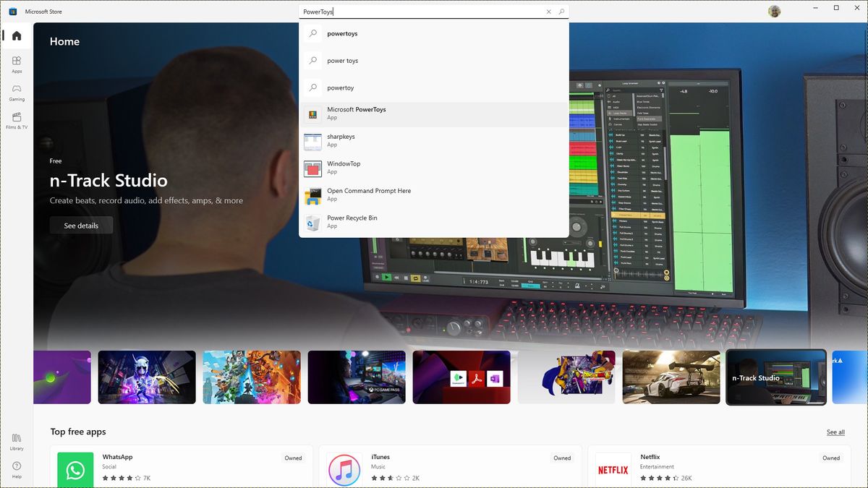This screenshot has width=868, height=488.
Task: Clear the PowerToys search text
Action: click(548, 11)
